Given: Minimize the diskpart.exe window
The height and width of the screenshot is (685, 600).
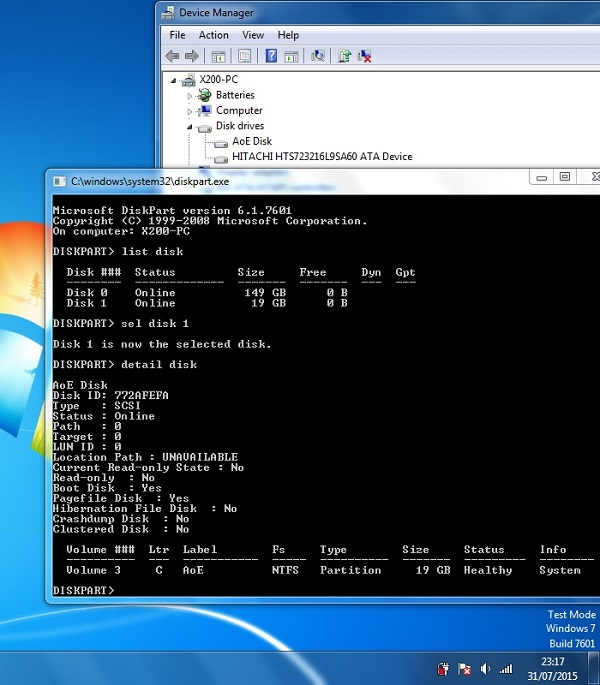Looking at the screenshot, I should pos(541,177).
